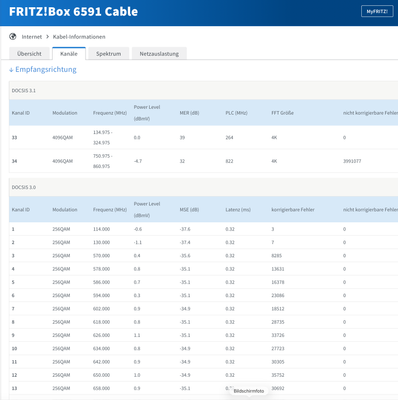Go to Internet breadcrumb link
The width and height of the screenshot is (398, 400).
(x=32, y=37)
